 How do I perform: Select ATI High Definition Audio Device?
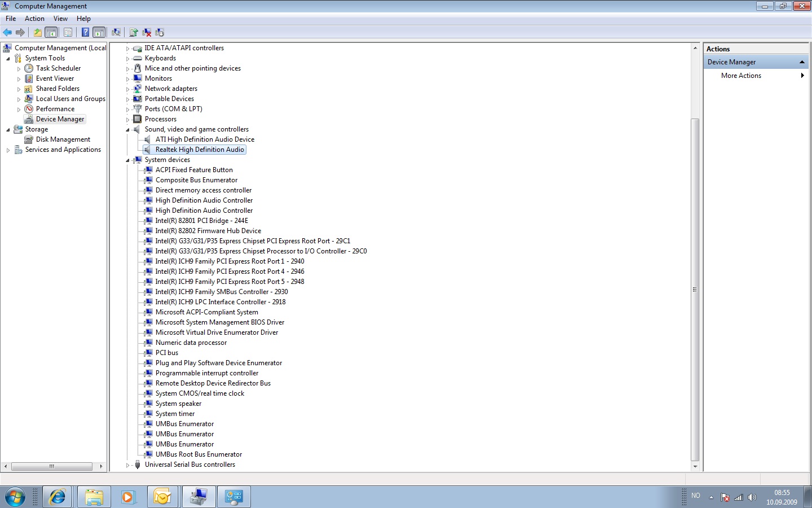tap(205, 139)
